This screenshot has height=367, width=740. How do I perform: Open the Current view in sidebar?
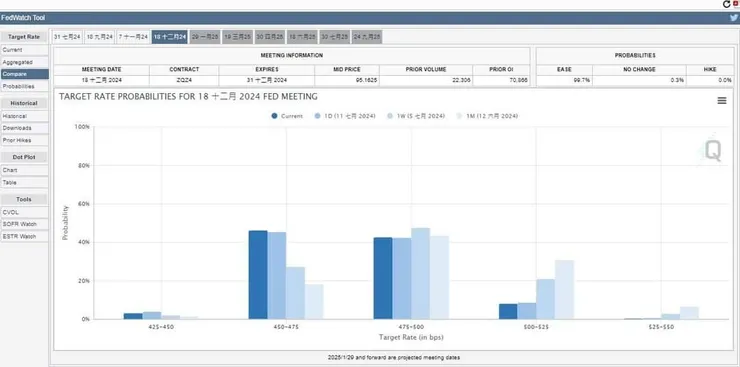tap(24, 50)
